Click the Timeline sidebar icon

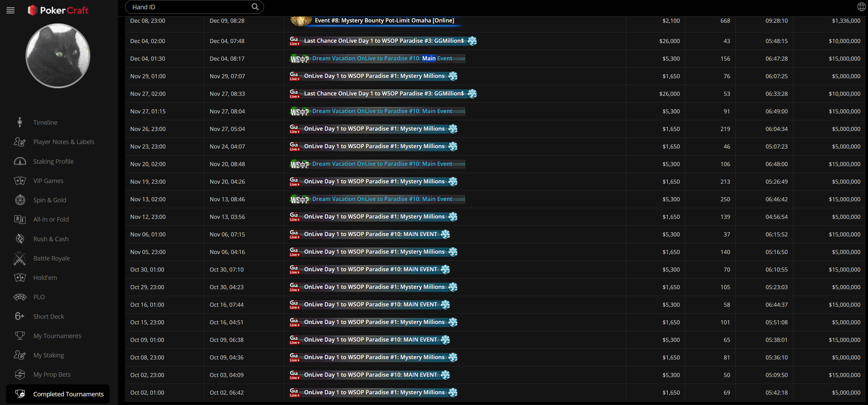[x=20, y=122]
